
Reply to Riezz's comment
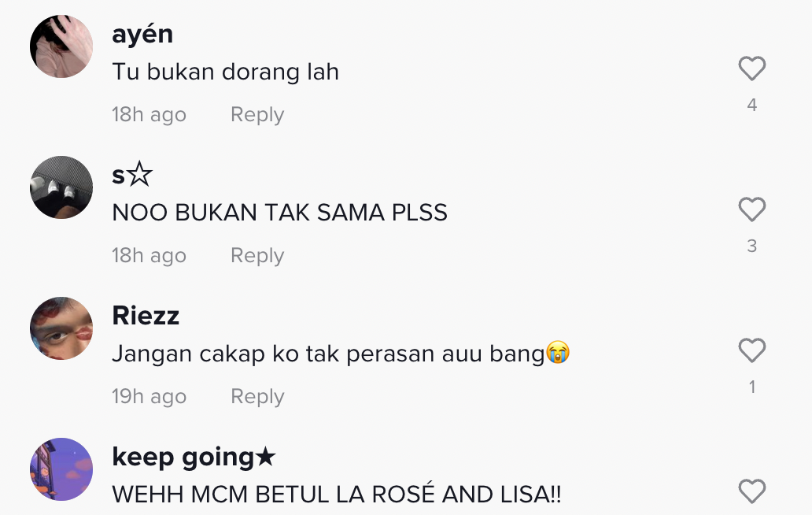[x=257, y=396]
